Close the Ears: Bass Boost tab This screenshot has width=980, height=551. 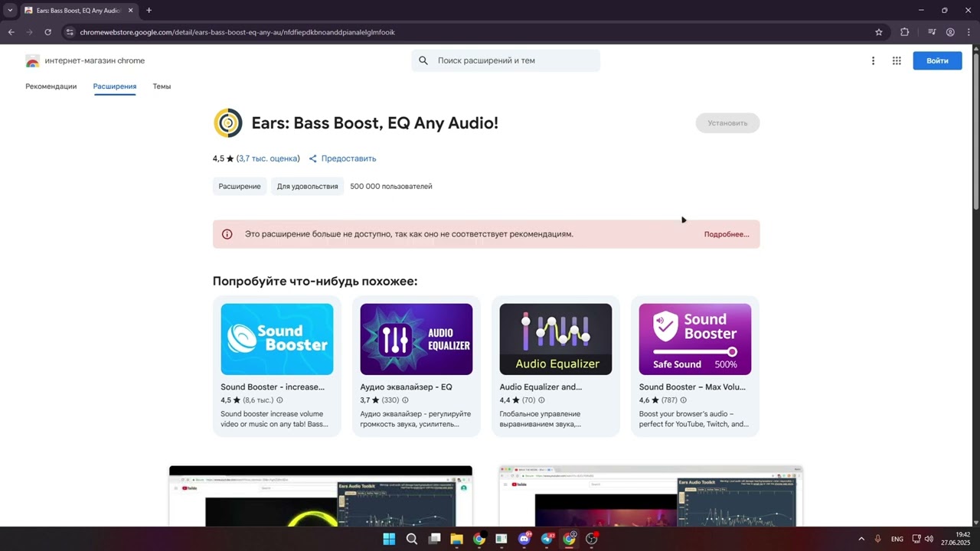pyautogui.click(x=130, y=11)
